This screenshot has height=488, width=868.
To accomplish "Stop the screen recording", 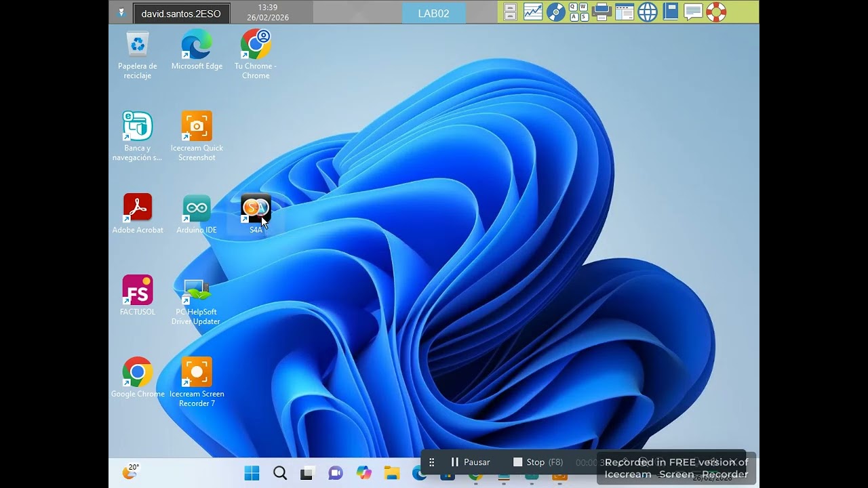I will [538, 462].
